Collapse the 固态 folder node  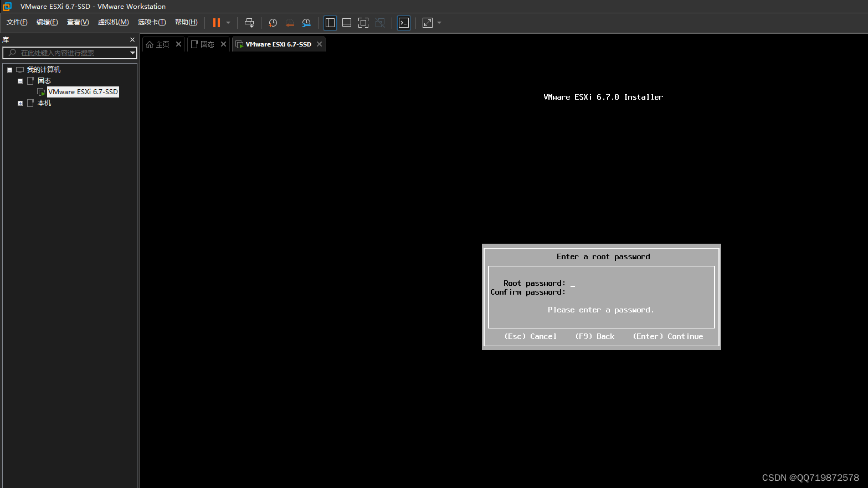(x=20, y=81)
